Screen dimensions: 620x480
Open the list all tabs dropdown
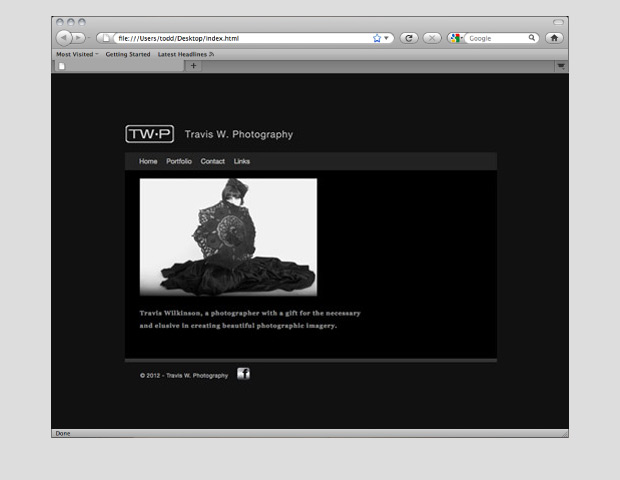click(561, 66)
